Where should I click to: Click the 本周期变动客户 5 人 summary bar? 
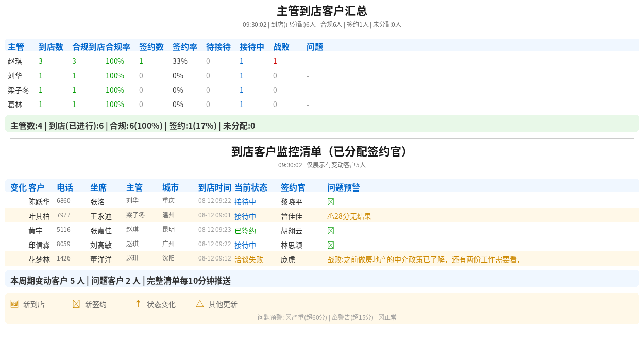tap(322, 279)
